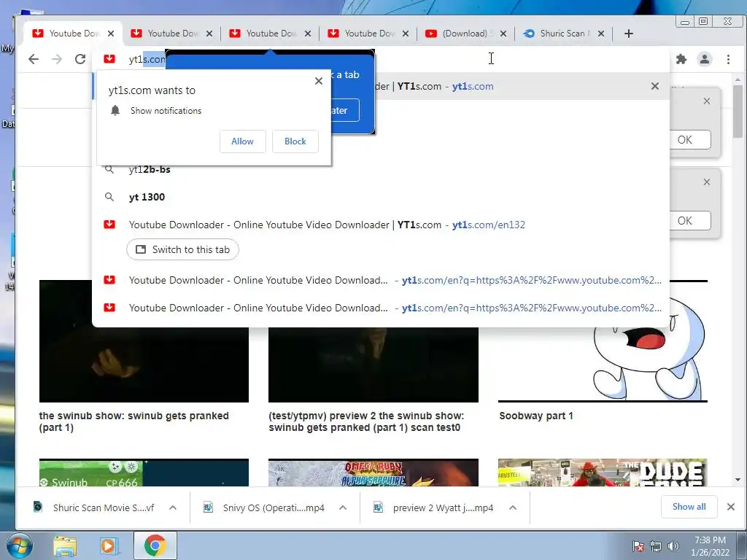The height and width of the screenshot is (560, 747).
Task: Open the volume speaker tray icon
Action: 673,546
